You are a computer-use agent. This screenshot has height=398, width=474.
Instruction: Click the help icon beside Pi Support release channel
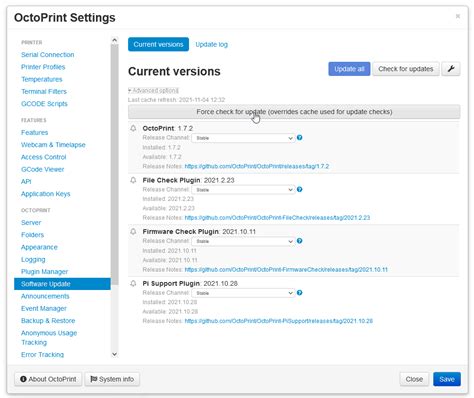pyautogui.click(x=300, y=293)
